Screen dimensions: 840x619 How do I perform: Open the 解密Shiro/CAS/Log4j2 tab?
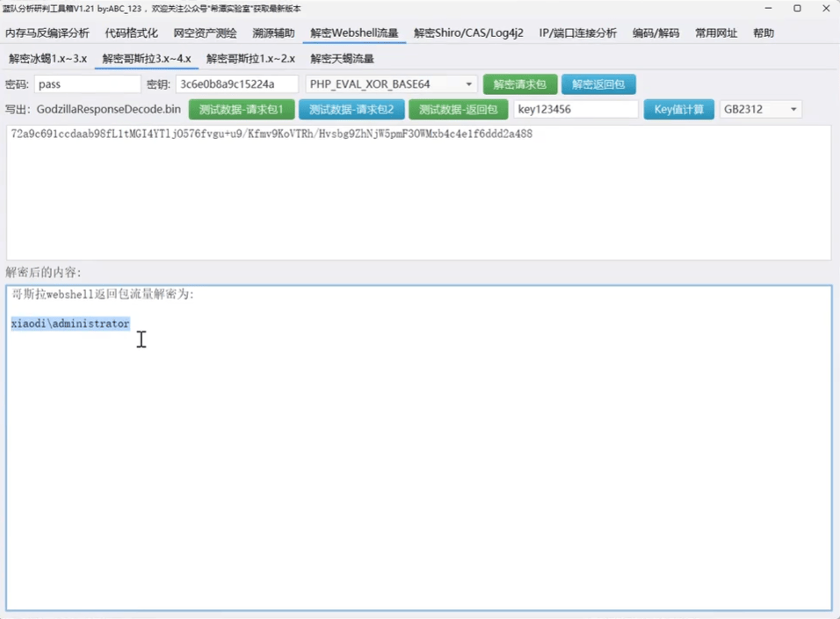(x=468, y=33)
